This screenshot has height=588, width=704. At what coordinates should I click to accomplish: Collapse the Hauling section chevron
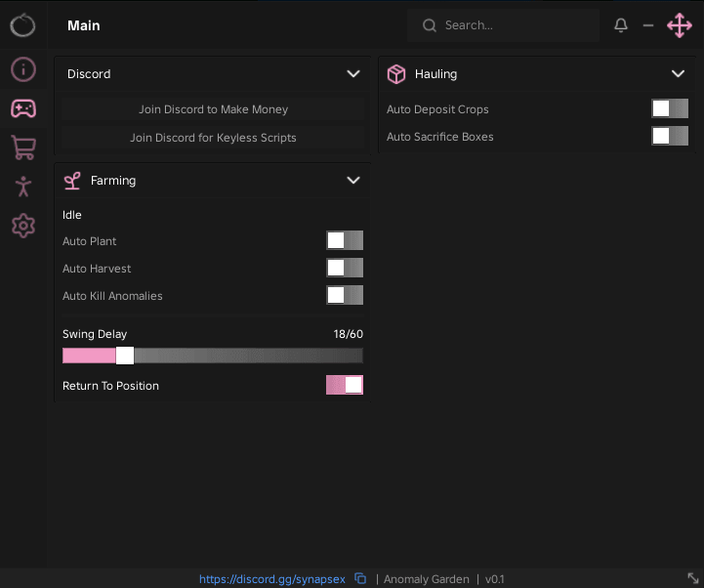pyautogui.click(x=678, y=73)
